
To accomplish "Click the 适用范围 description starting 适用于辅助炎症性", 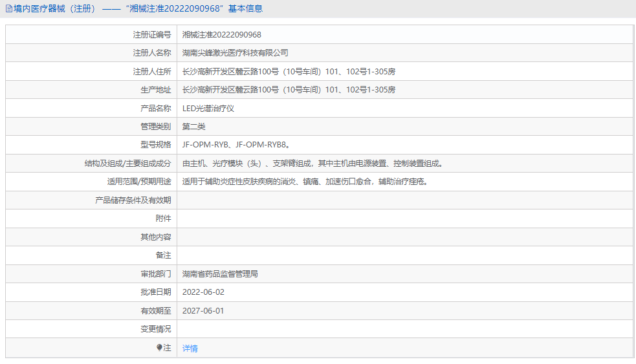I will [305, 182].
